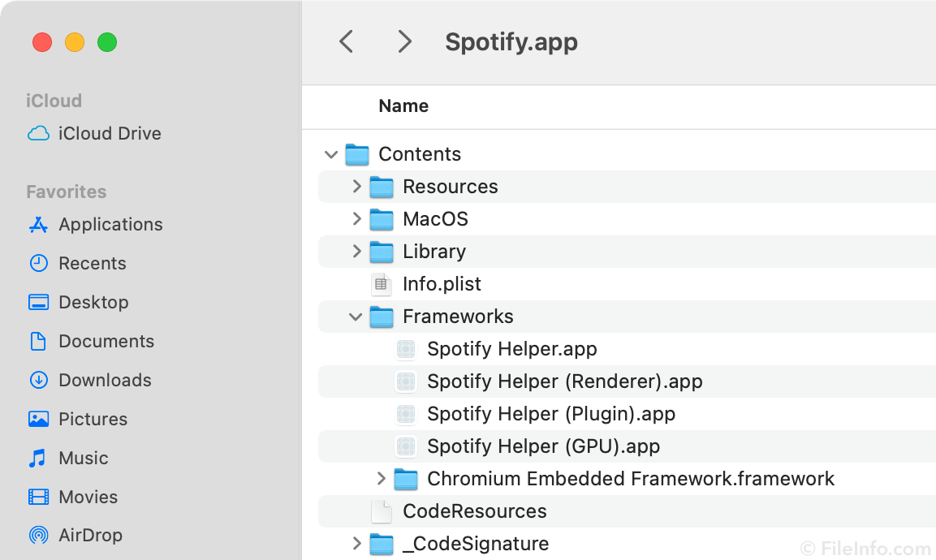Select Spotify Helper (Renderer).app
The image size is (936, 560).
(564, 381)
